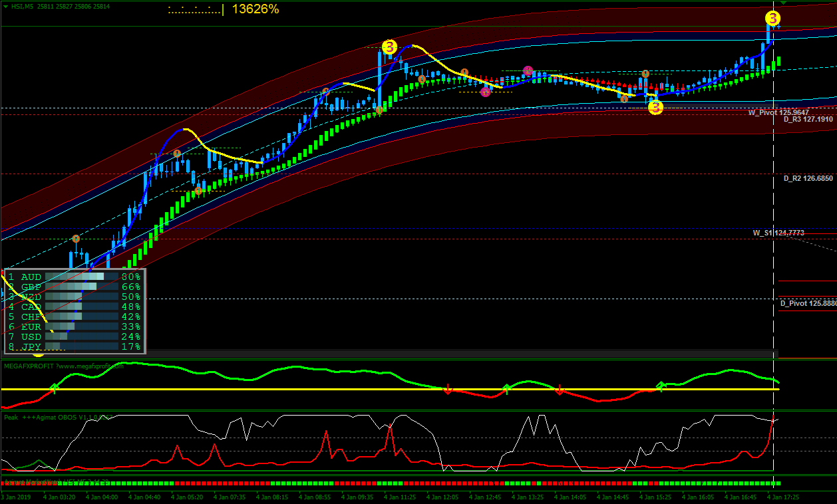Image resolution: width=837 pixels, height=504 pixels.
Task: Click the 4 Jan 14:45 time label
Action: point(613,497)
